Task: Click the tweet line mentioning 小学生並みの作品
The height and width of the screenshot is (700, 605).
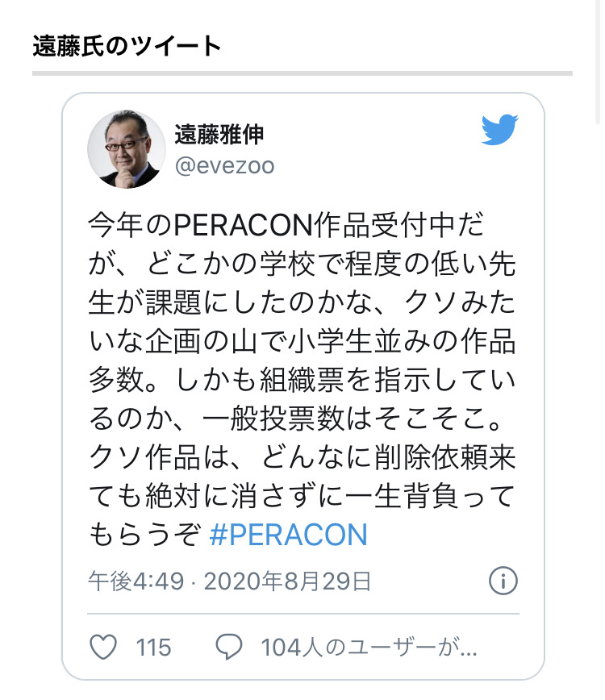Action: click(302, 341)
